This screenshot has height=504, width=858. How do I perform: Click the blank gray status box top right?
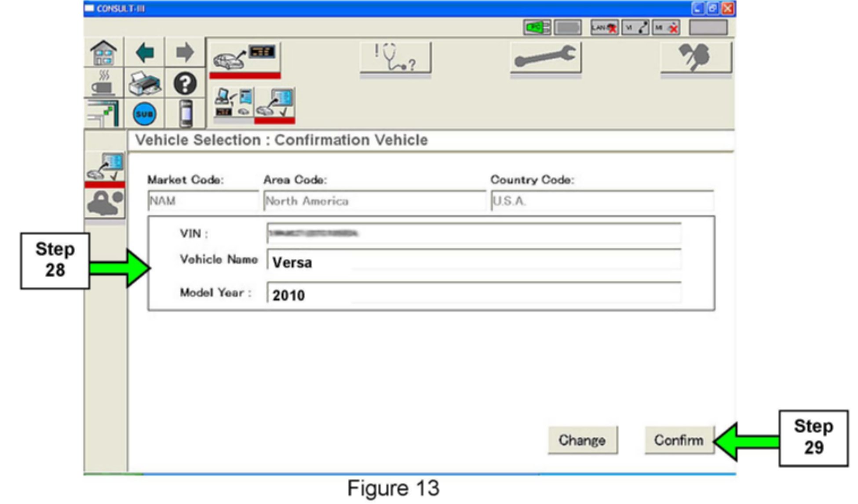coord(708,27)
